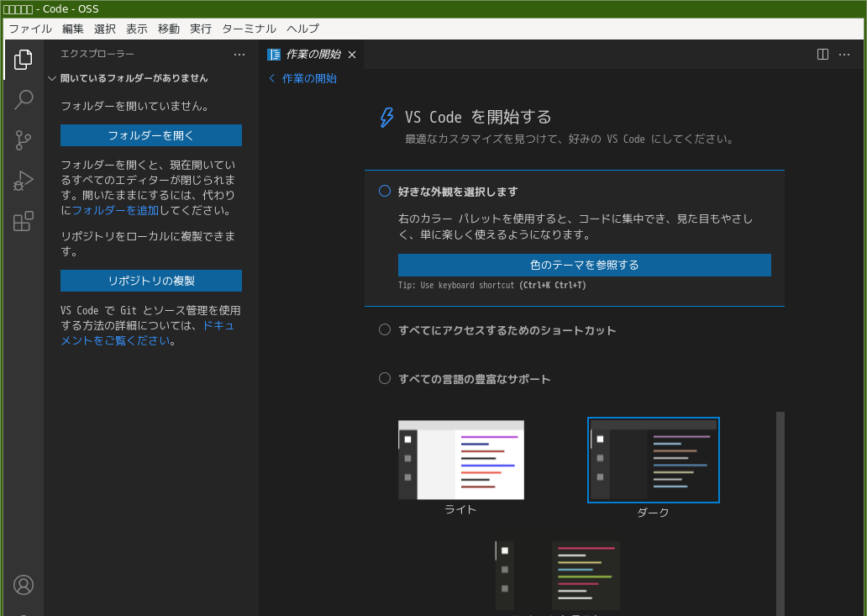Viewport: 867px width, 616px height.
Task: Click the Tip keyboard shortcut text
Action: 492,286
